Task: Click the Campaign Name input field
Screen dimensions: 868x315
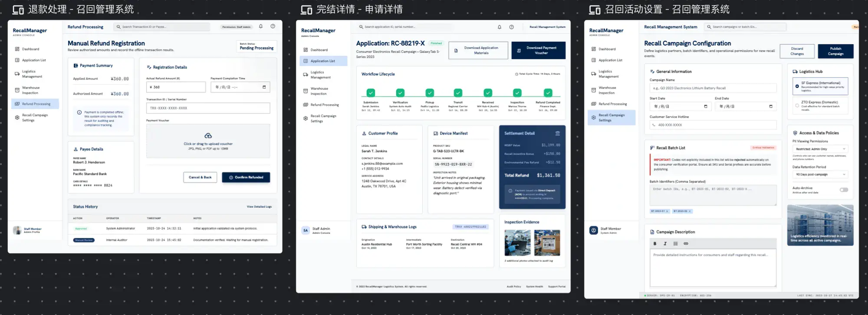Action: 713,88
